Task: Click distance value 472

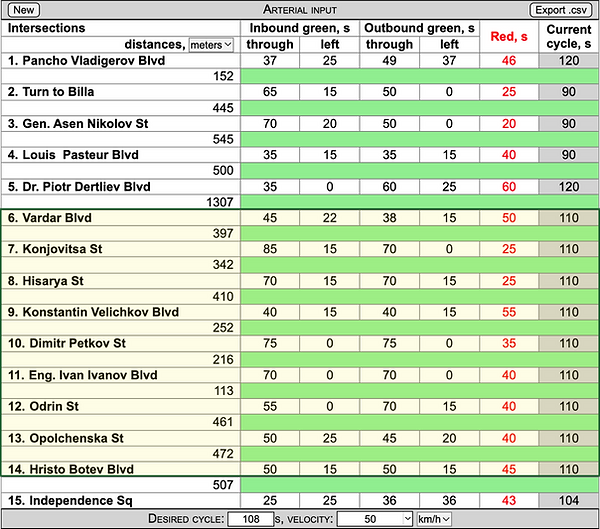Action: [x=223, y=454]
